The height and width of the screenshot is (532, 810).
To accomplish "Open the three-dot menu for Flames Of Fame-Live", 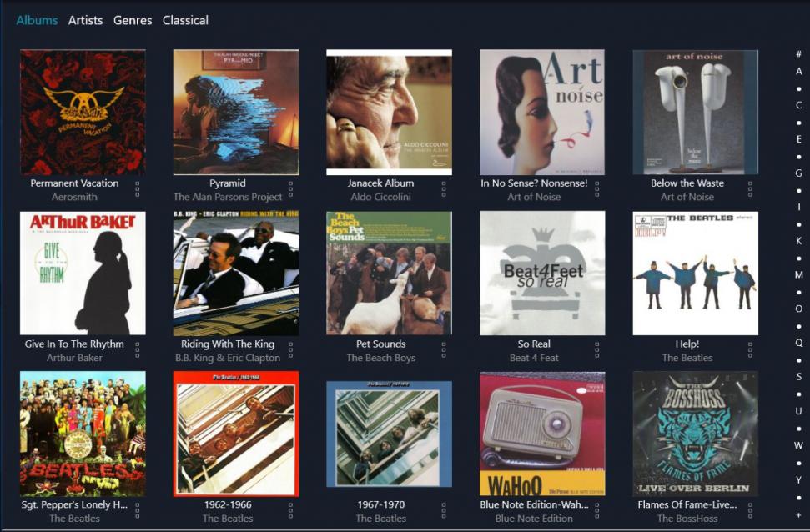I will (750, 510).
